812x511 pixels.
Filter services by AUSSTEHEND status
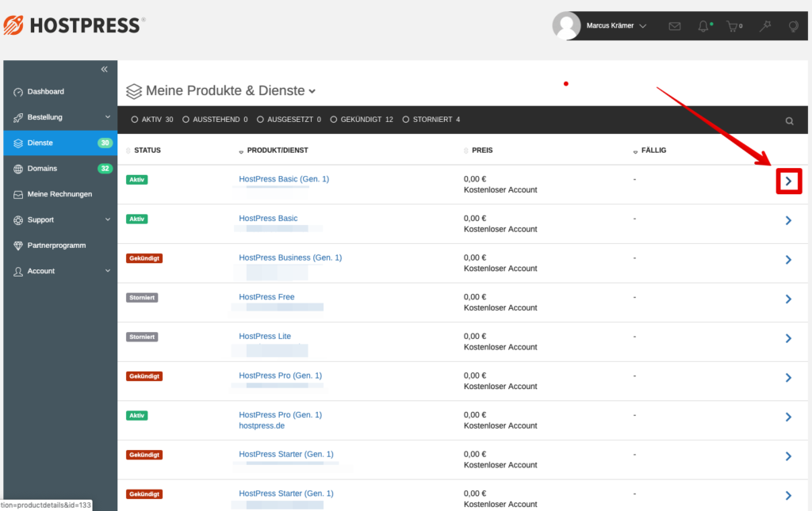[x=215, y=120]
